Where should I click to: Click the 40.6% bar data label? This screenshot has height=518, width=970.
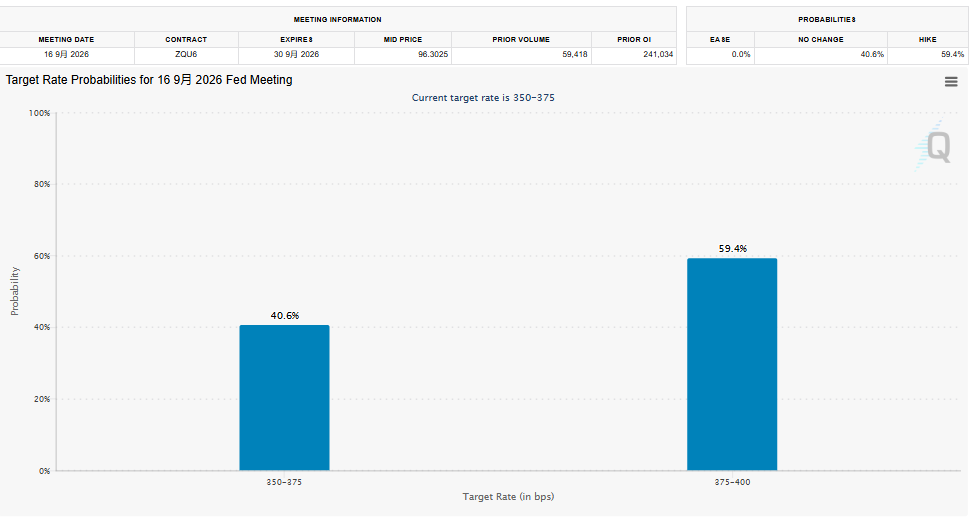point(285,316)
